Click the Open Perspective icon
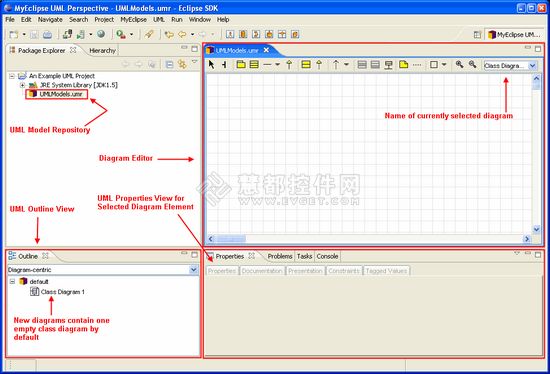Viewport: 550px width, 374px height. click(477, 34)
